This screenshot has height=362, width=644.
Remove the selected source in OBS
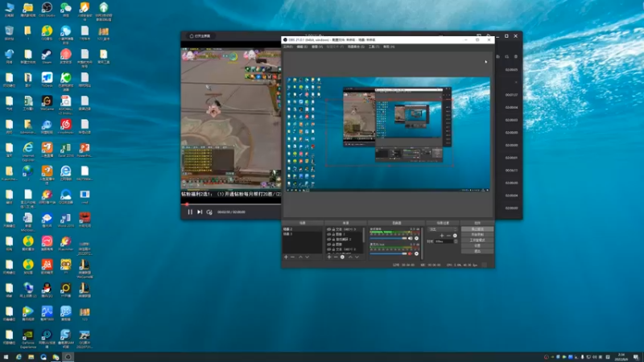tap(336, 257)
